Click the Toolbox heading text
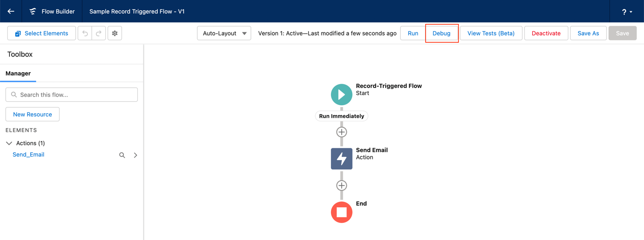Screen dimensions: 644x240 point(20,54)
